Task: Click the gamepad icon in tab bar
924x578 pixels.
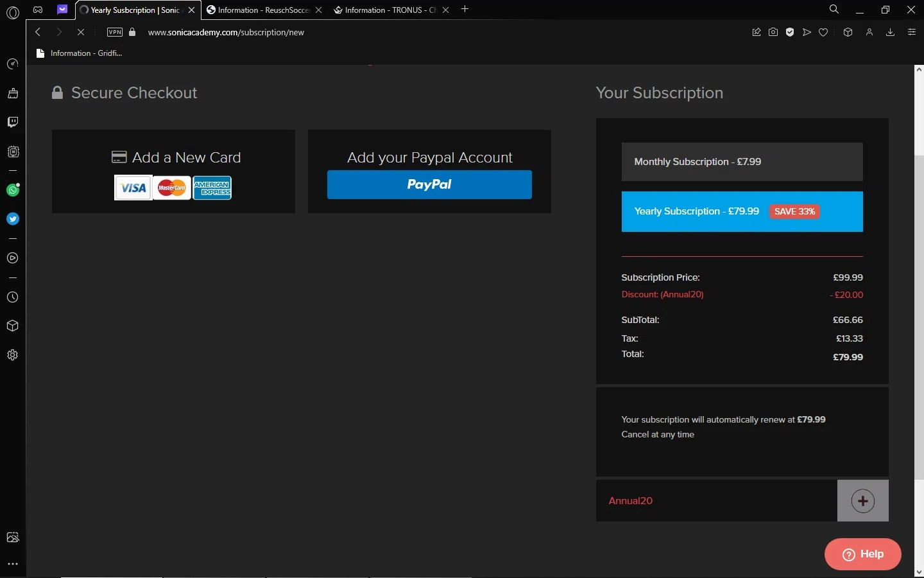Action: tap(38, 10)
